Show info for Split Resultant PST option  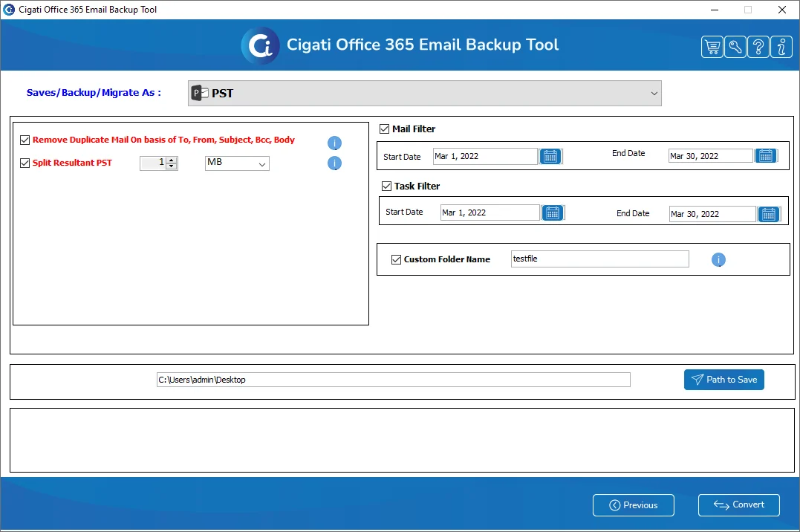coord(334,163)
